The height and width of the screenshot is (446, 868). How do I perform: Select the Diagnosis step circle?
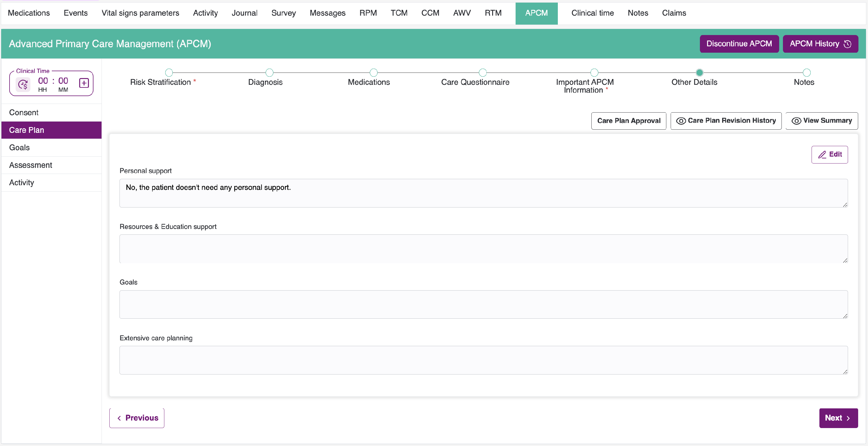[269, 72]
